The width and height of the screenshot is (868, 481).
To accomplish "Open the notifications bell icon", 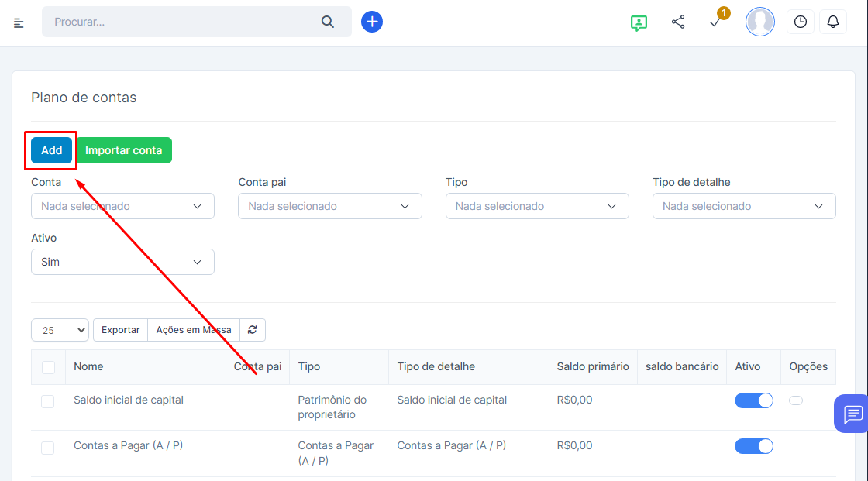I will pos(833,22).
